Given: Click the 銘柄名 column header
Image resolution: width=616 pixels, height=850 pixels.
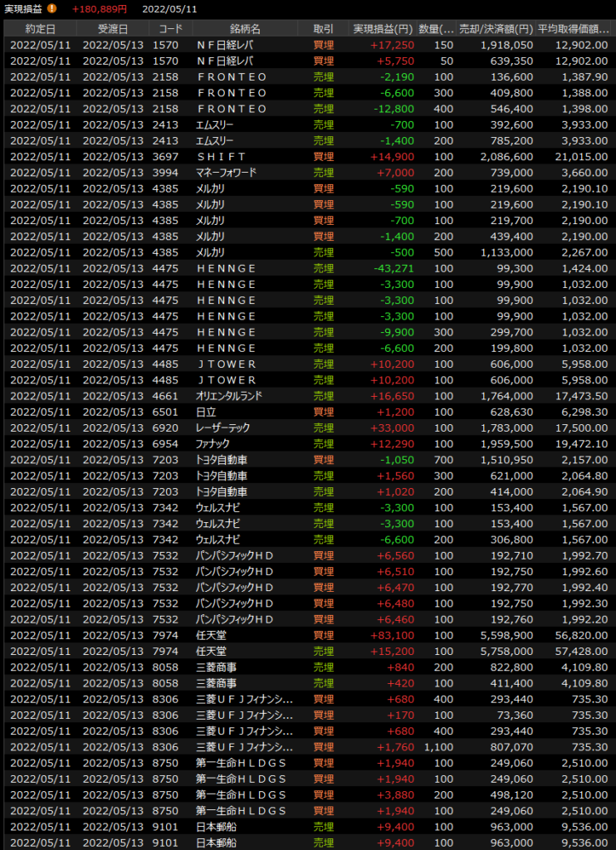Looking at the screenshot, I should click(x=245, y=28).
